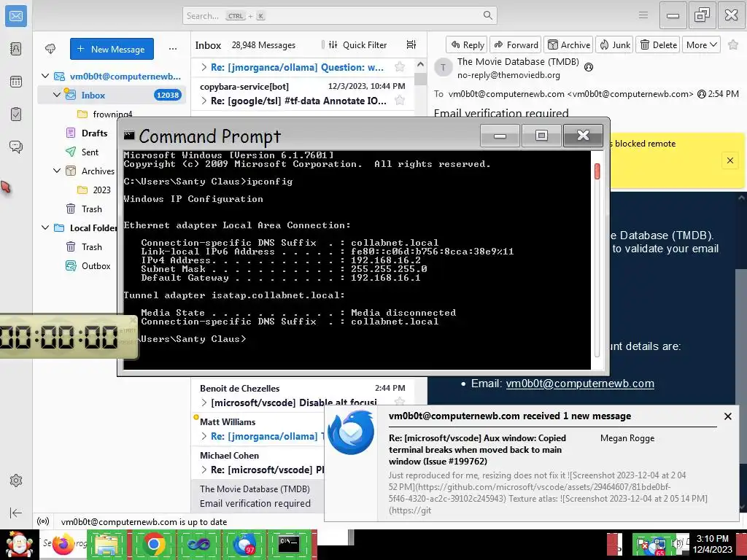Click the Command Prompt scrollbar thumb
The height and width of the screenshot is (560, 747).
coord(597,171)
